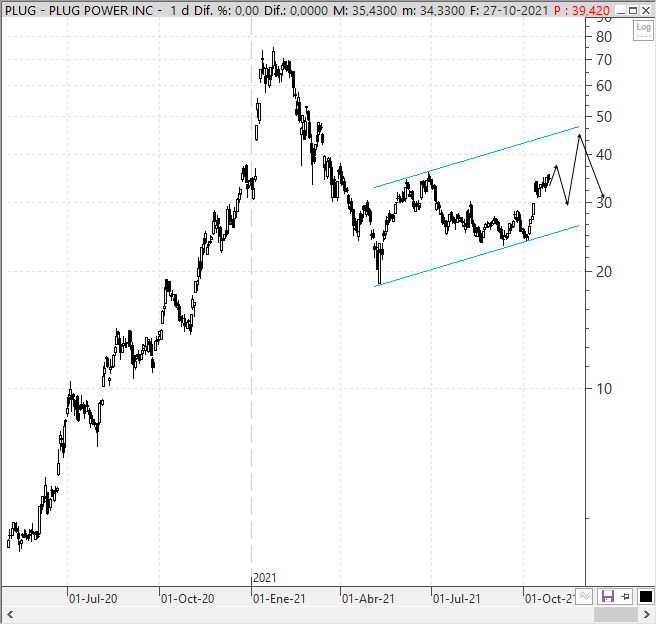The image size is (657, 625).
Task: Click the 60 price axis label
Action: coord(604,86)
